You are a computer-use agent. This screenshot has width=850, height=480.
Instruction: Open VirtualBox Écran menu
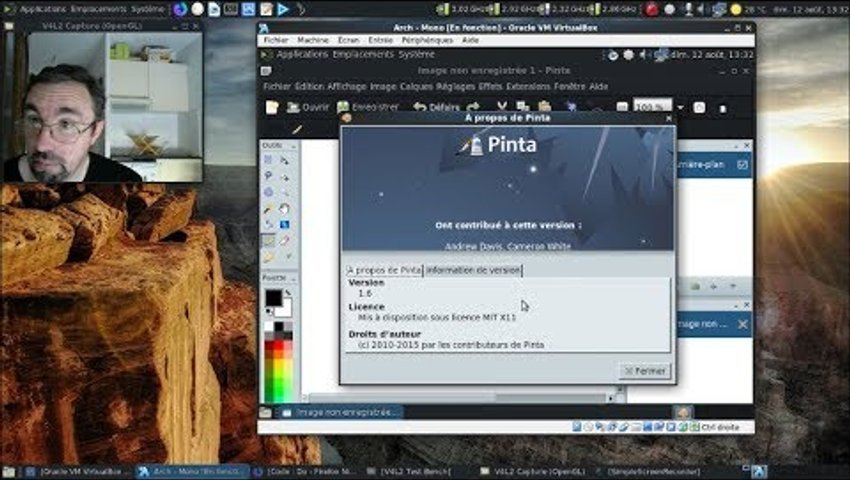(x=348, y=40)
